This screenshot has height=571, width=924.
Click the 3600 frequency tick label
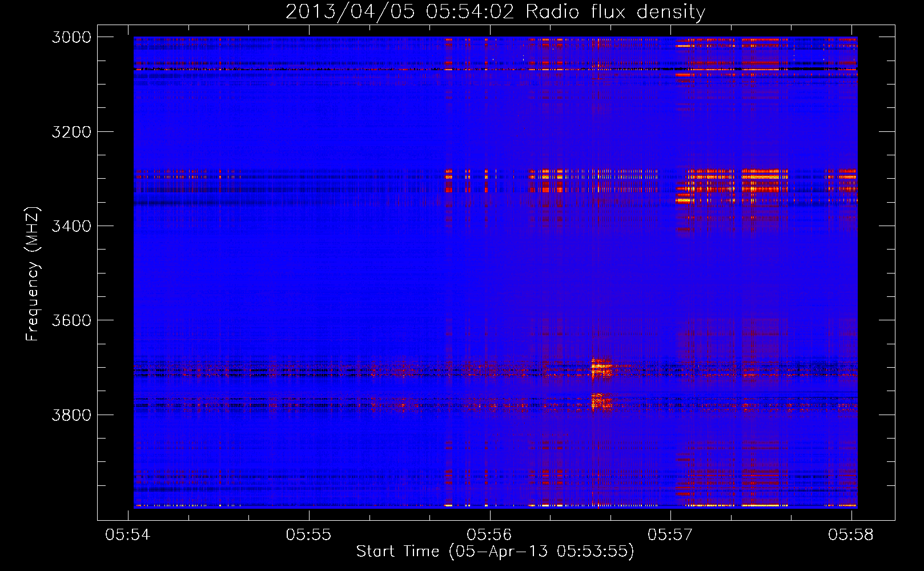pos(71,320)
